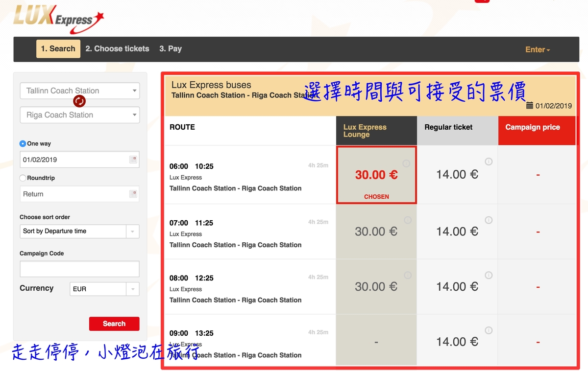Click the 06:00 10:25 departure row
The width and height of the screenshot is (588, 371).
coord(250,175)
